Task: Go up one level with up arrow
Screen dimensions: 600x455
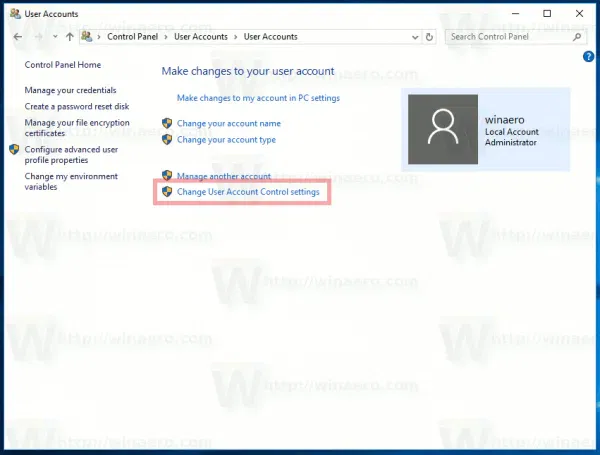Action: (x=69, y=37)
